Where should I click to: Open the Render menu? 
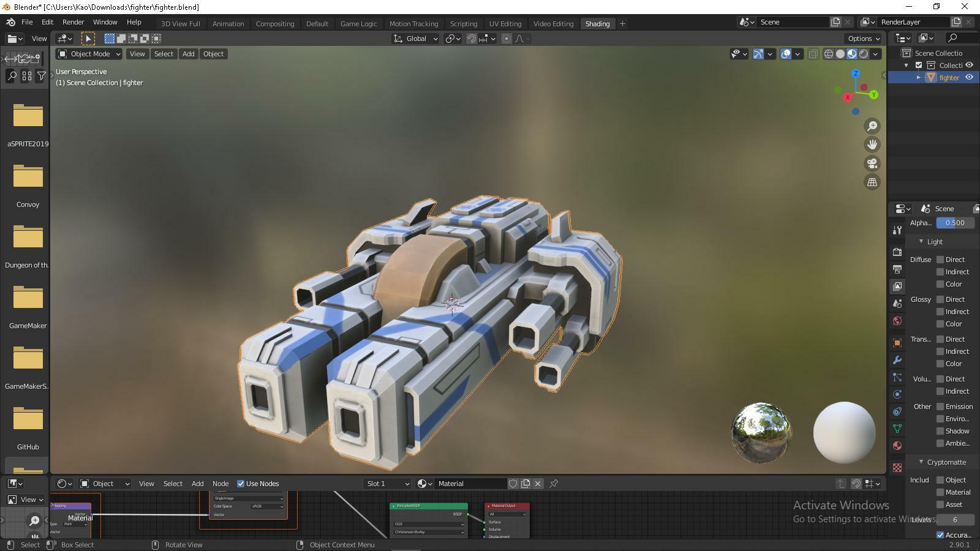click(73, 22)
